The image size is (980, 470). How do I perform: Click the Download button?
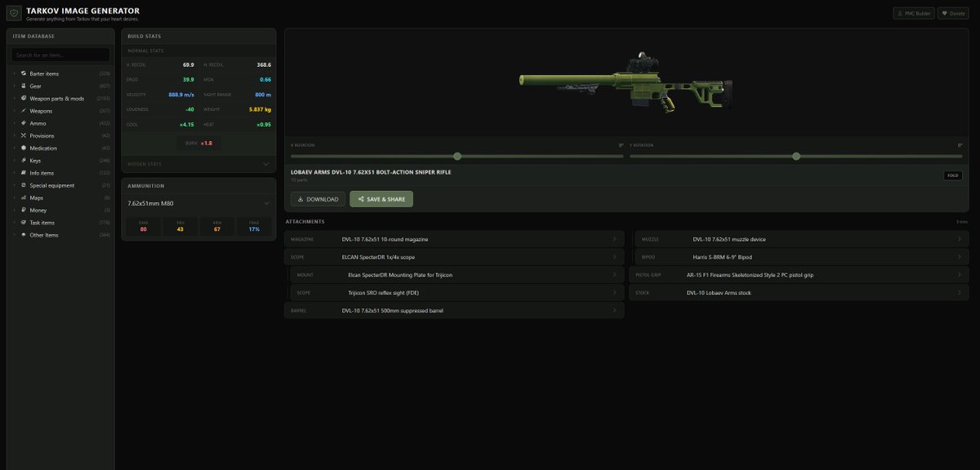318,199
